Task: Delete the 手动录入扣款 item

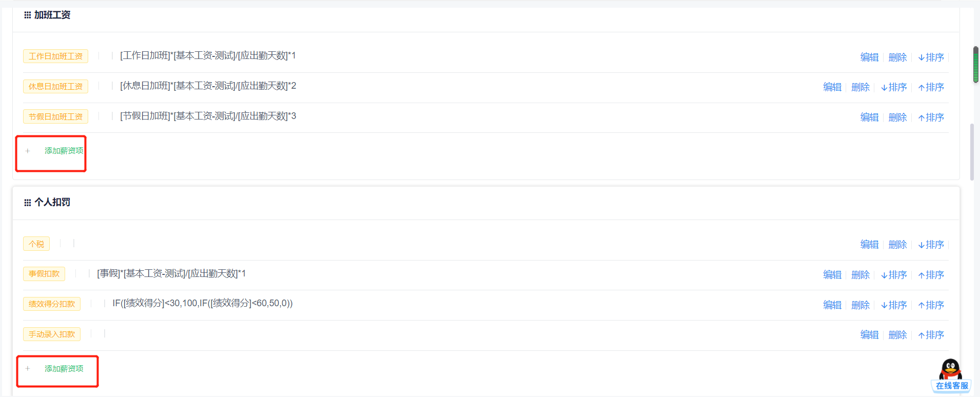Action: 897,335
